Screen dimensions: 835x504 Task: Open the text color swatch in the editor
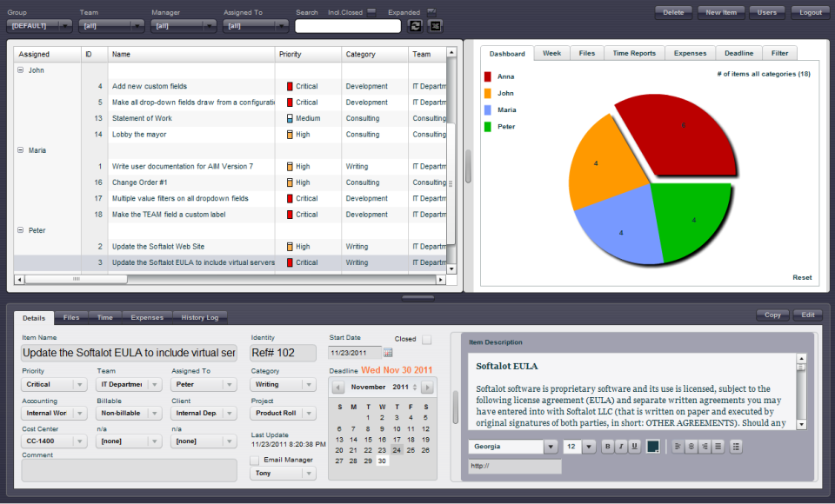point(653,446)
